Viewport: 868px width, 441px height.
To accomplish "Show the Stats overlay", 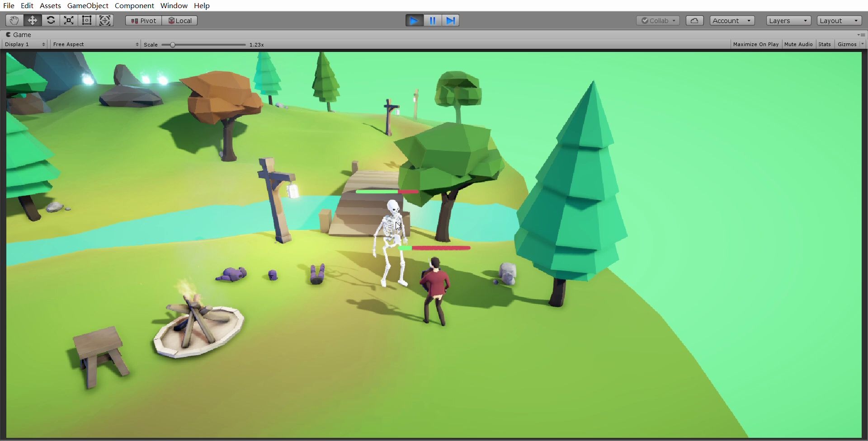I will [824, 44].
